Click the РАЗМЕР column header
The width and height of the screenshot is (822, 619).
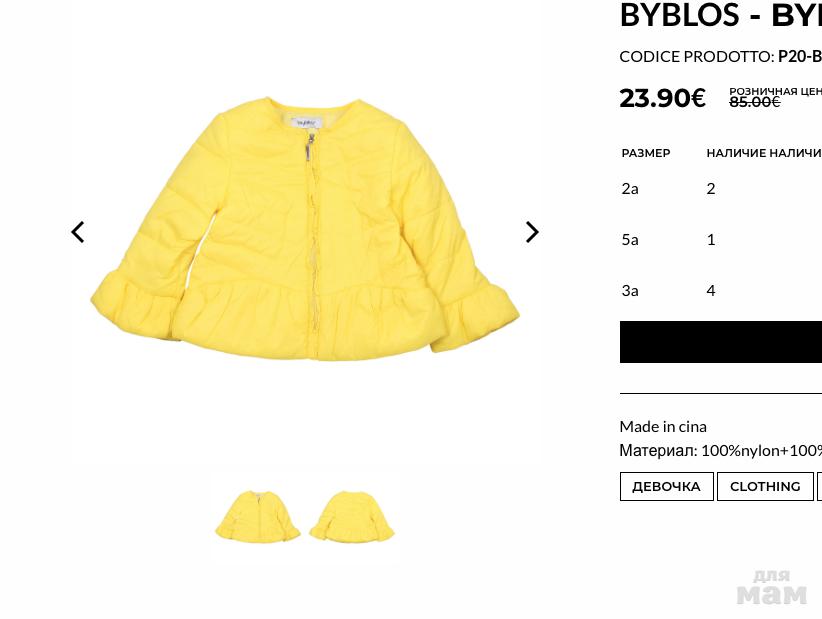[x=646, y=153]
